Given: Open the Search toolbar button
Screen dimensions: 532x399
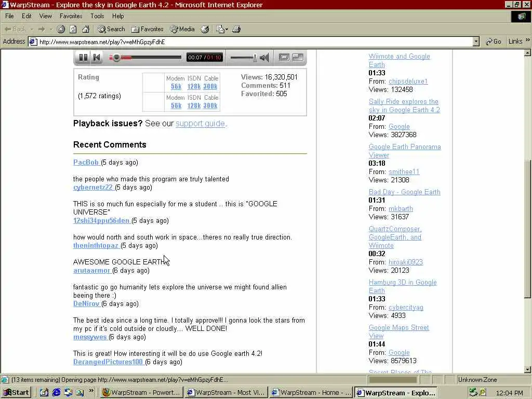Looking at the screenshot, I should click(111, 29).
